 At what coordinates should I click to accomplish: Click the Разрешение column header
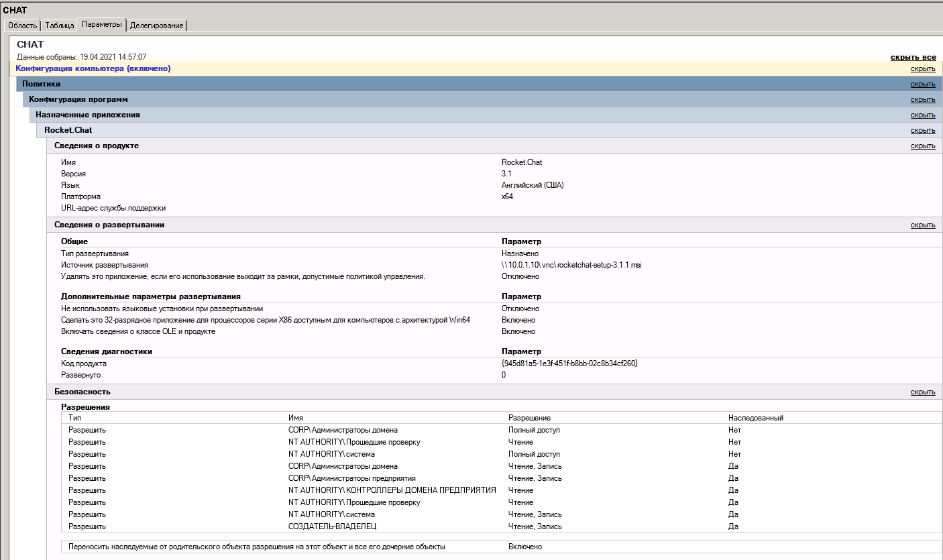click(x=530, y=418)
